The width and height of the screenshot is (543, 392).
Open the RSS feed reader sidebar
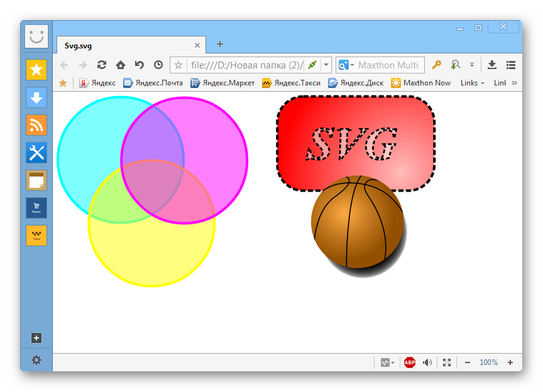[x=36, y=125]
